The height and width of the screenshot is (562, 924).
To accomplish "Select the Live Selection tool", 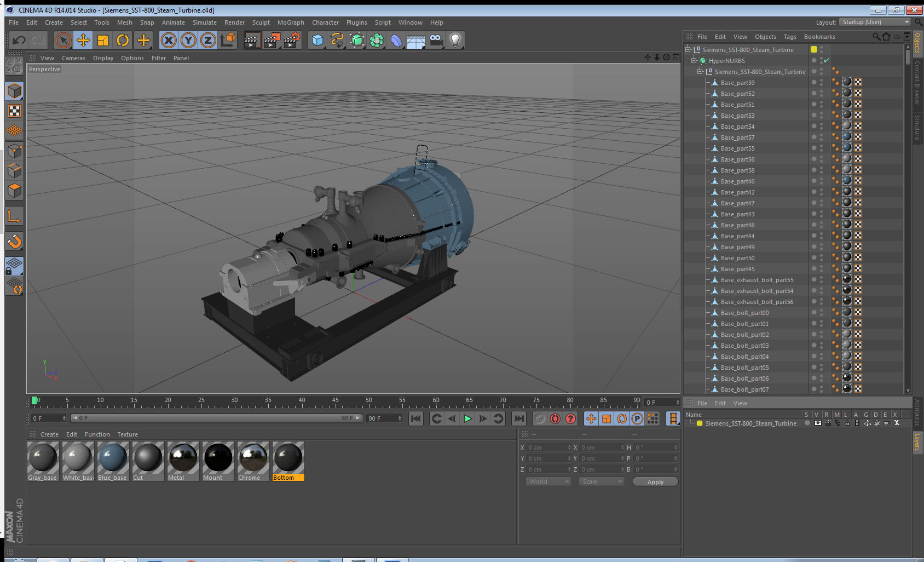I will pyautogui.click(x=63, y=40).
